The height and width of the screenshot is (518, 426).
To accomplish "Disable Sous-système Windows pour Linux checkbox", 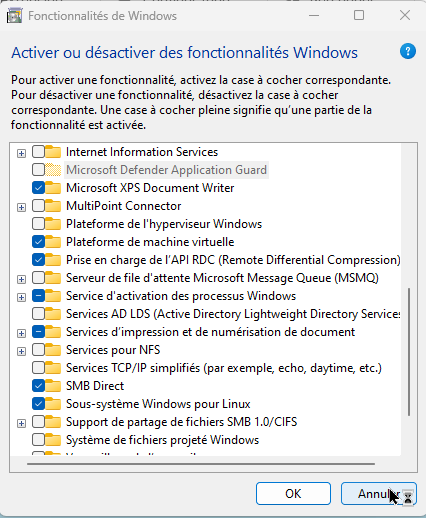I will tap(38, 404).
